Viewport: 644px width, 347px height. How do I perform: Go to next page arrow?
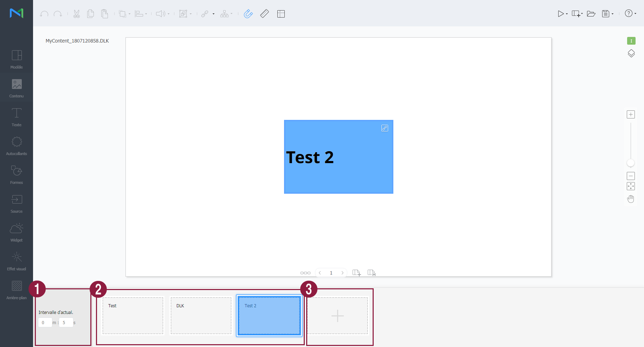pyautogui.click(x=342, y=273)
